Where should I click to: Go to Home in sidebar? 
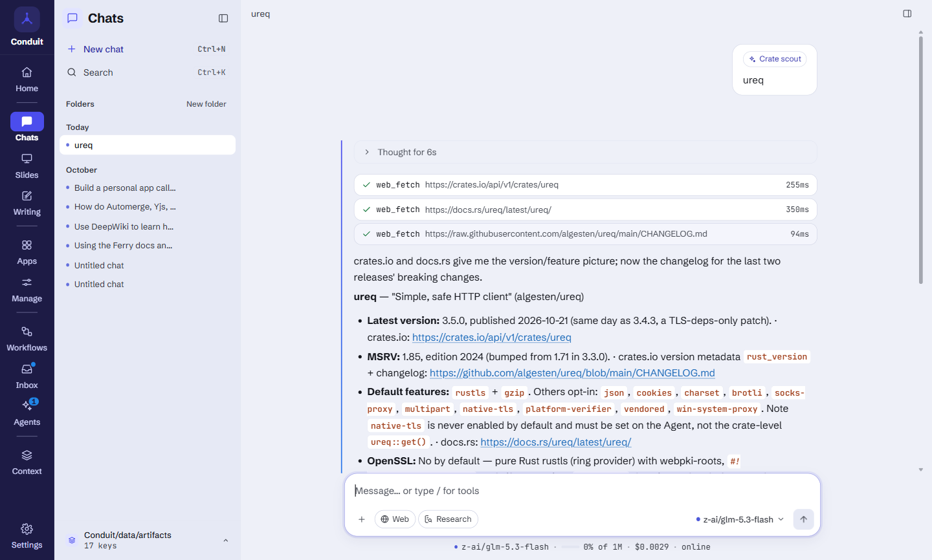click(27, 80)
